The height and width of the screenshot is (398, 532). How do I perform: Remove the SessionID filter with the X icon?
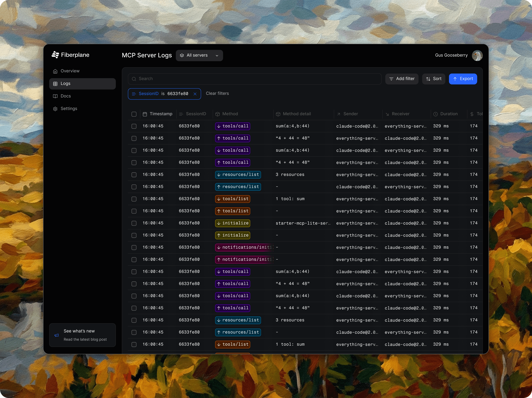195,94
